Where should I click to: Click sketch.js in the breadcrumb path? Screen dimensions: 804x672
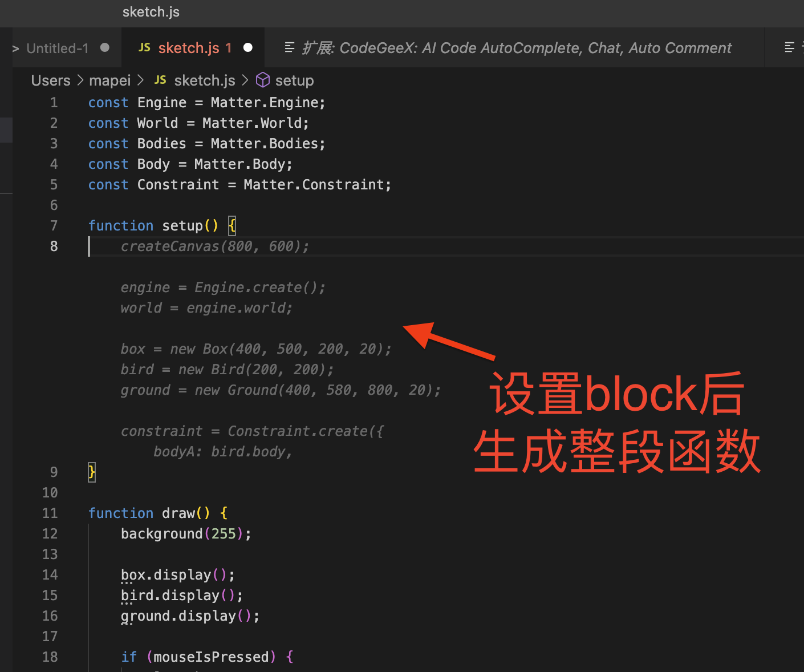(205, 80)
